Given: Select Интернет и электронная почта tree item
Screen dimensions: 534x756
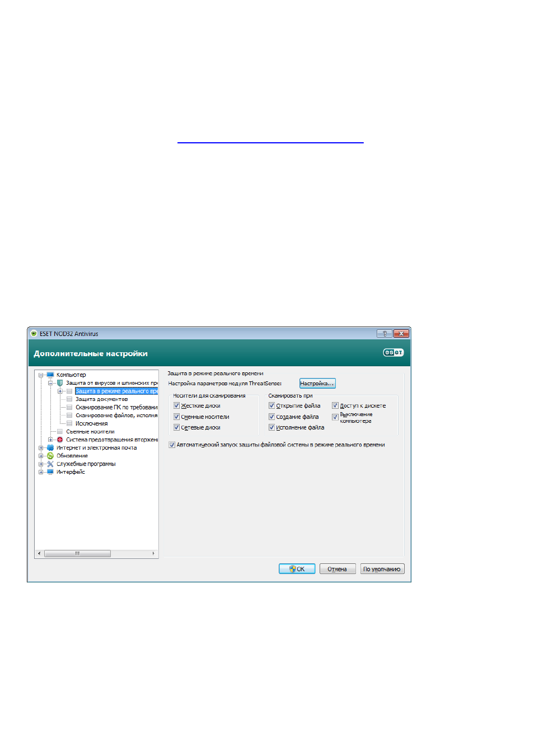Looking at the screenshot, I should pos(96,447).
